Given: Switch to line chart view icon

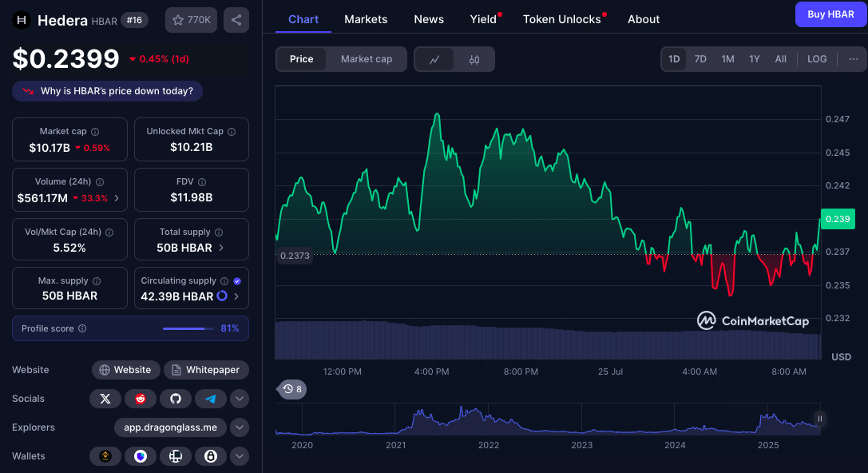Looking at the screenshot, I should [434, 59].
